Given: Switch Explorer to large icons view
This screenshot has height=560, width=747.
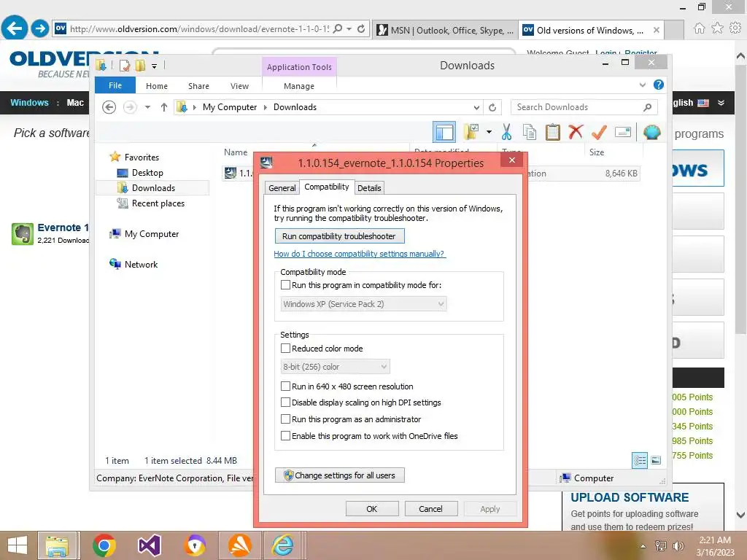Looking at the screenshot, I should 656,460.
